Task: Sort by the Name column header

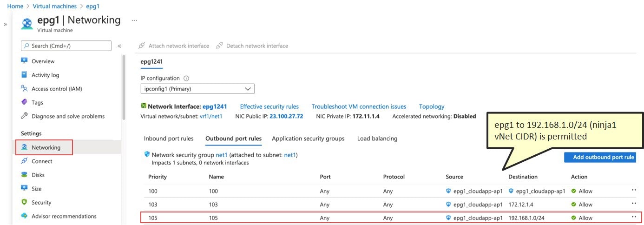Action: coord(217,177)
